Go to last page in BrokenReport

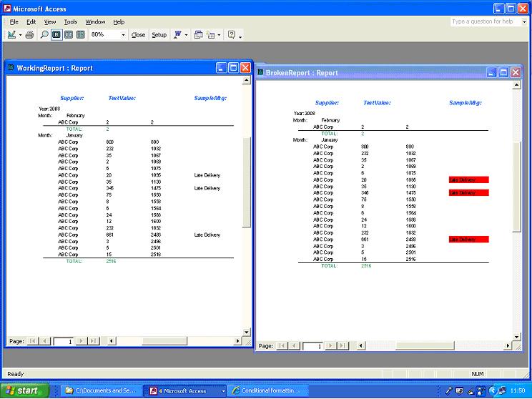[x=343, y=346]
